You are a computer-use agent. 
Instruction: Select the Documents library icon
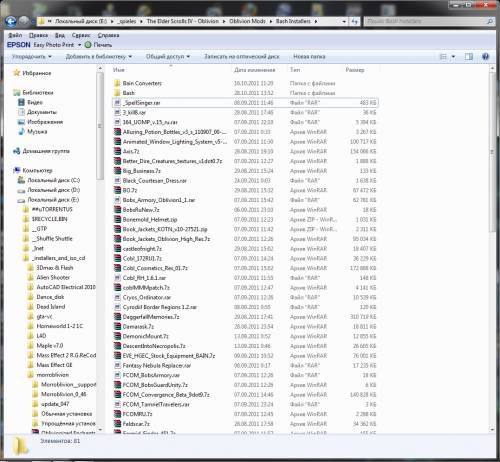[x=21, y=112]
